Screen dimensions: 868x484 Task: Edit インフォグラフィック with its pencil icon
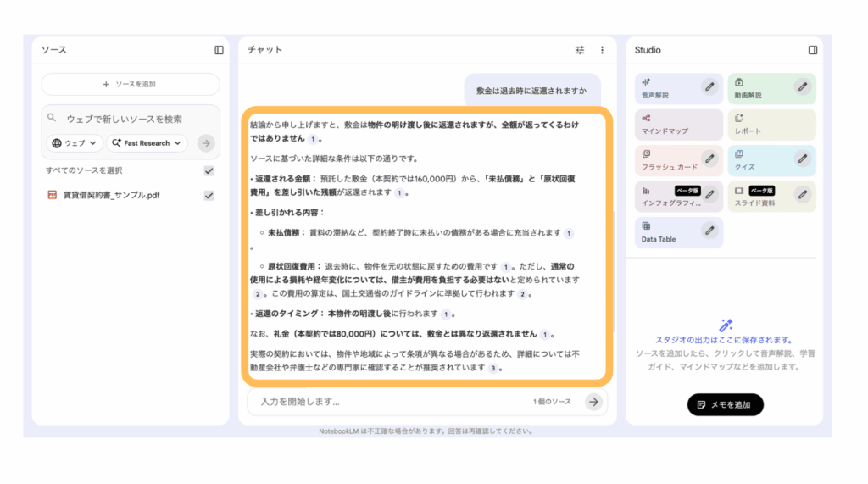[x=709, y=194]
